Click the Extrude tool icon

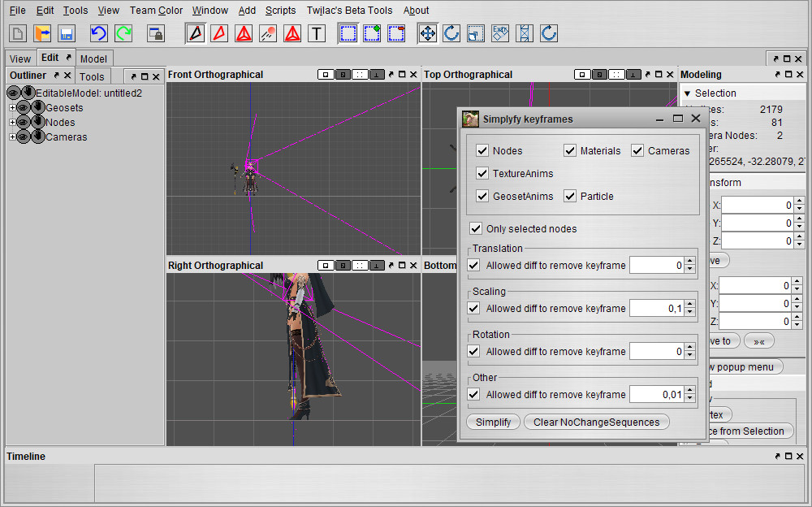coord(500,33)
